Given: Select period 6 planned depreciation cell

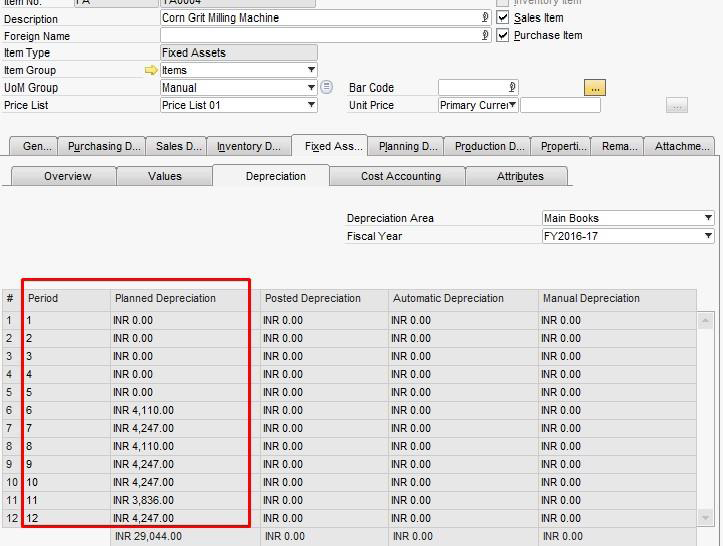Looking at the screenshot, I should pyautogui.click(x=184, y=410).
